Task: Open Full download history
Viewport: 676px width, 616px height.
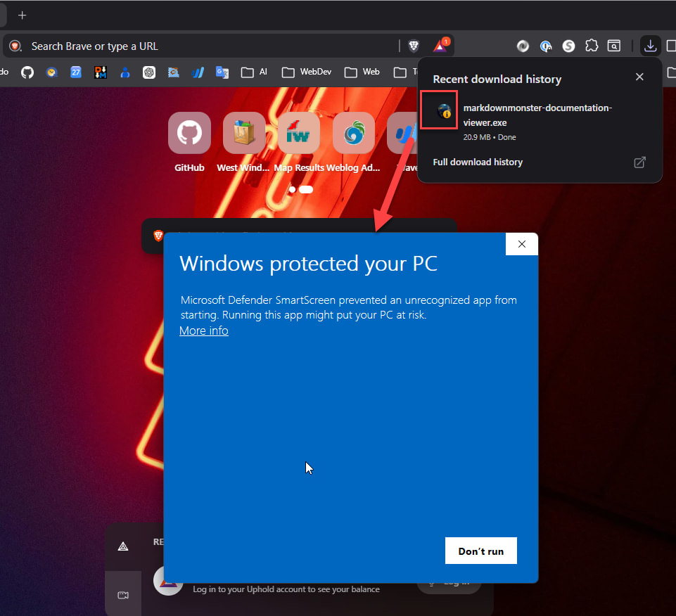Action: point(478,162)
